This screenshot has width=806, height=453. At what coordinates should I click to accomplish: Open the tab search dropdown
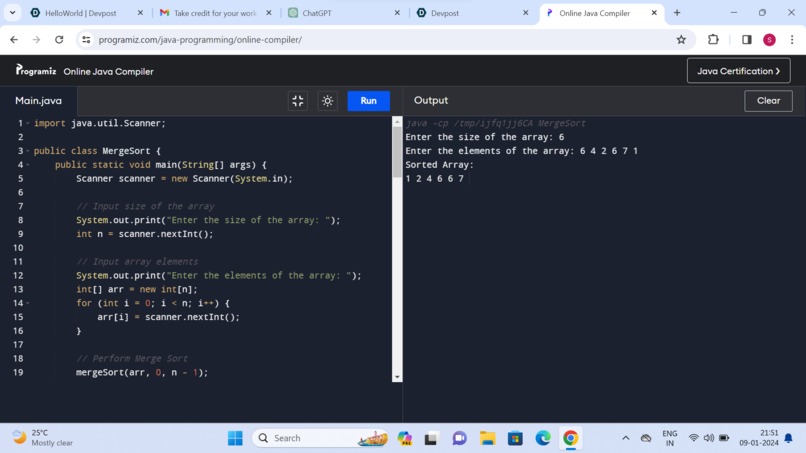pos(12,13)
